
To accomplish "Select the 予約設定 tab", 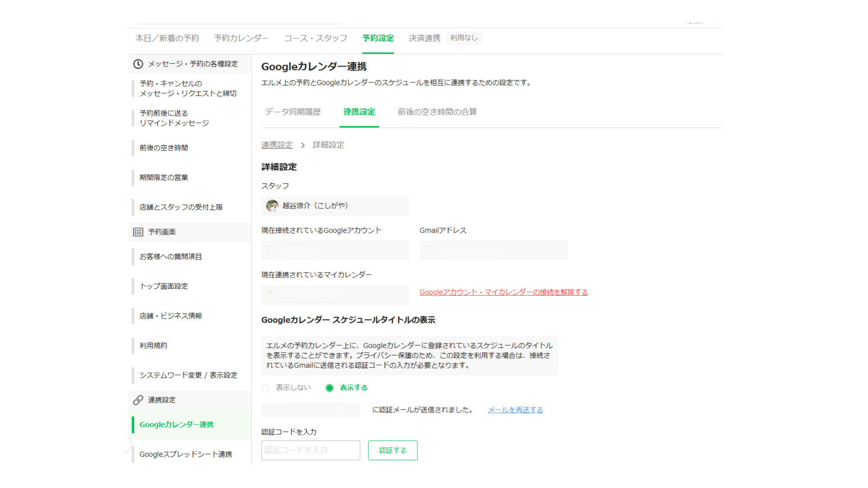I will coord(378,38).
